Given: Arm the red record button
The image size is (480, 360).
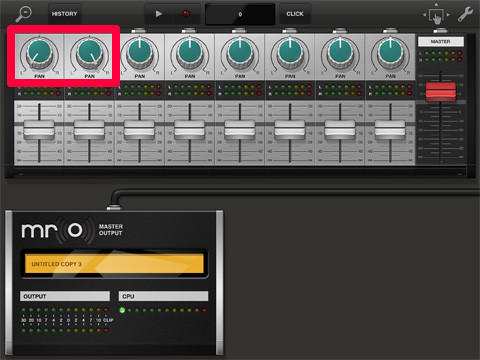Looking at the screenshot, I should 186,14.
